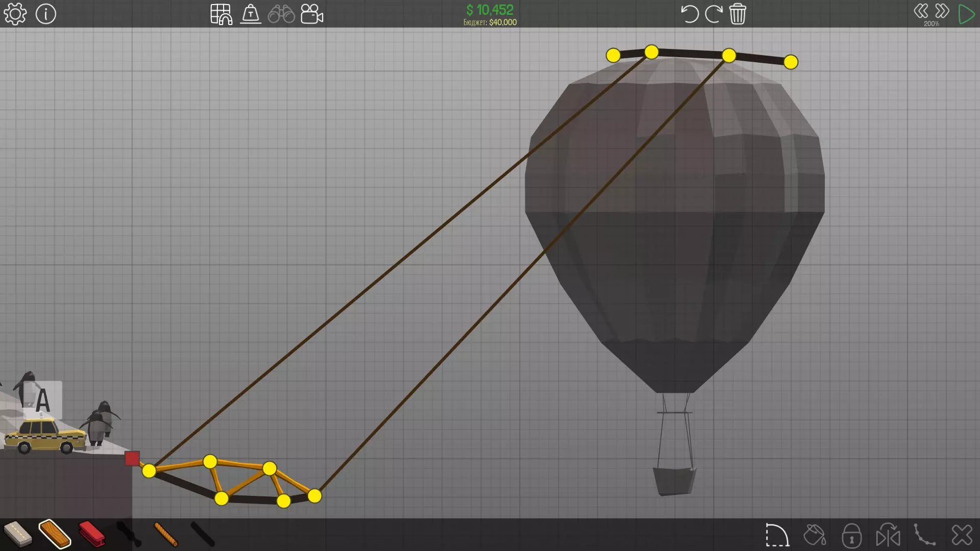Select the wood plank material
980x551 pixels.
coord(55,534)
